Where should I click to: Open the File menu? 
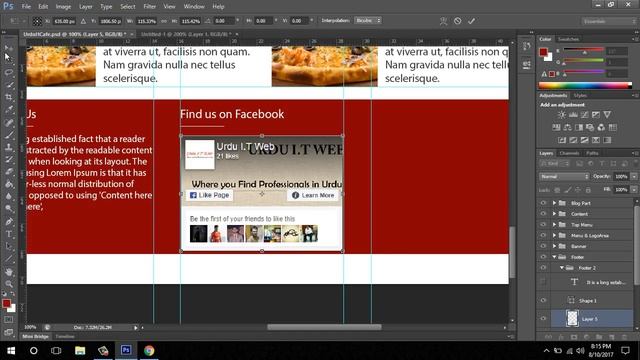26,7
